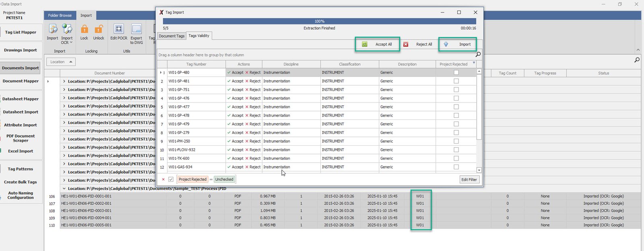
Task: Open the Edit POCR tool
Action: coord(119,29)
